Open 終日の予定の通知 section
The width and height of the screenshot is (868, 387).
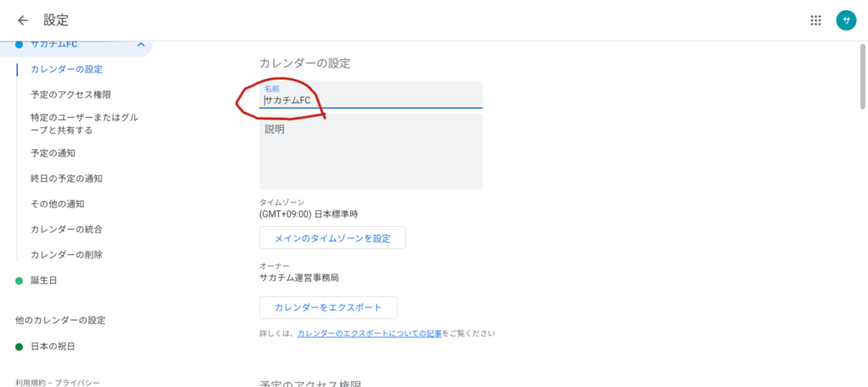(66, 179)
